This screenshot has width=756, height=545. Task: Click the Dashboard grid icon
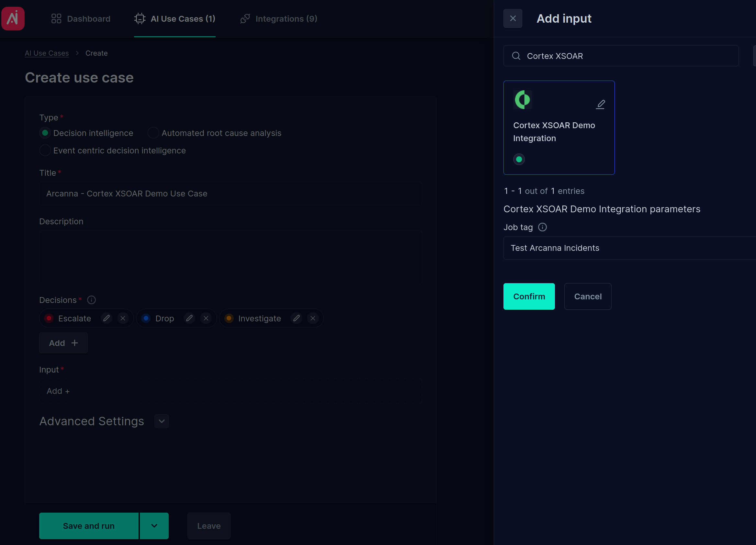[x=56, y=19]
